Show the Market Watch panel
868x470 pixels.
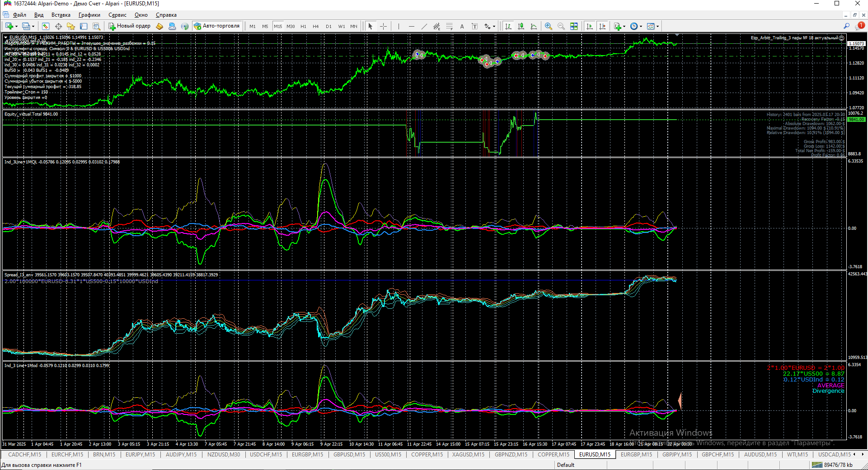[x=46, y=26]
